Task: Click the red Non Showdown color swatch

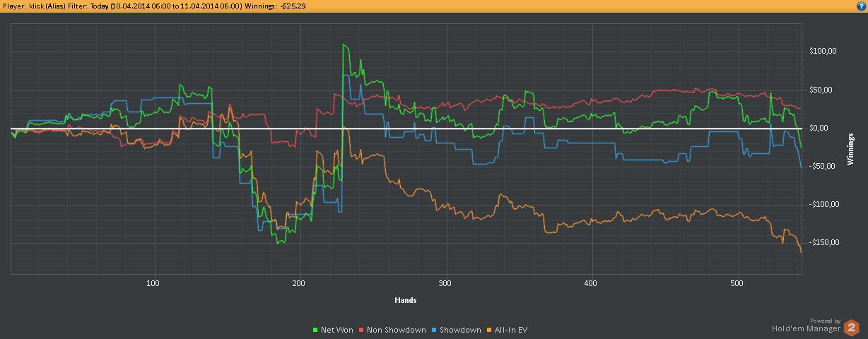Action: coord(363,330)
